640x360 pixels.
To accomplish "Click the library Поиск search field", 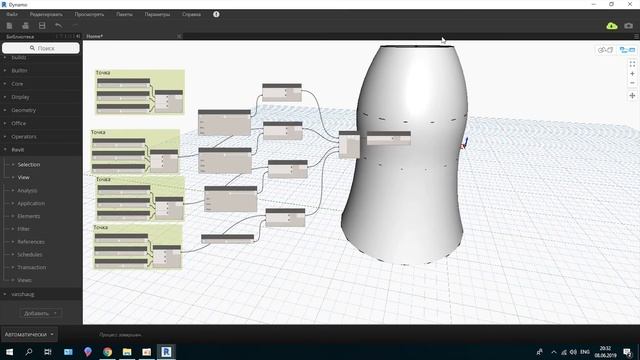I will pyautogui.click(x=41, y=48).
